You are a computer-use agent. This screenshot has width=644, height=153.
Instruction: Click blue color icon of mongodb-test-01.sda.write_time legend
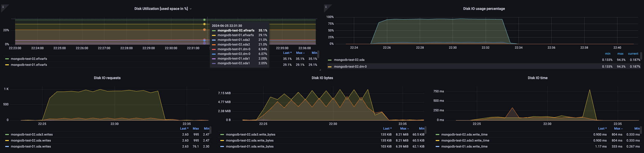tap(437, 146)
